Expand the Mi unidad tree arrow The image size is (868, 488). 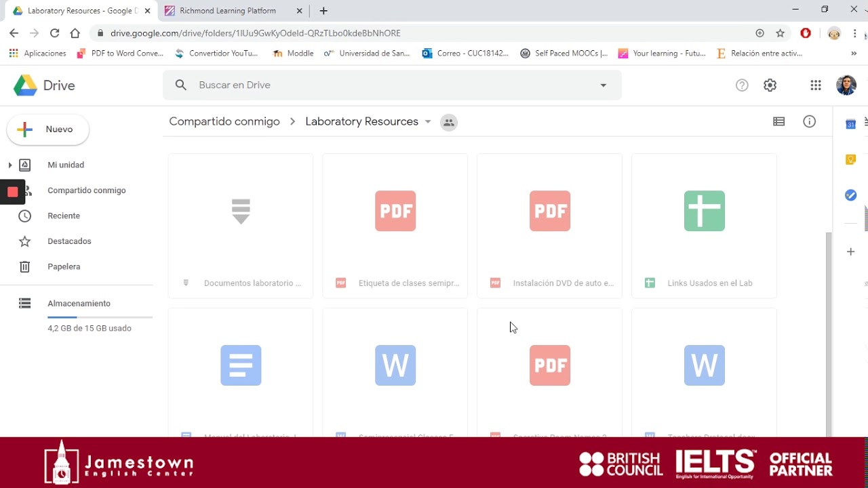10,165
